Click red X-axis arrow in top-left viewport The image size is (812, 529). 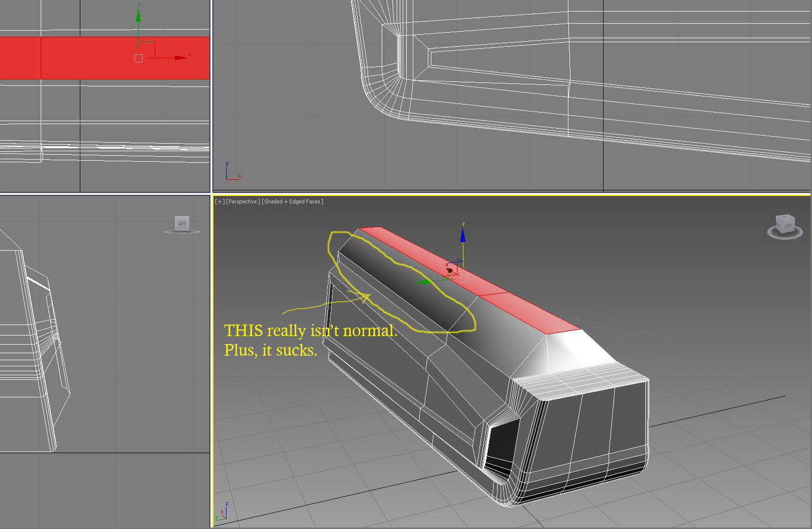tap(181, 58)
